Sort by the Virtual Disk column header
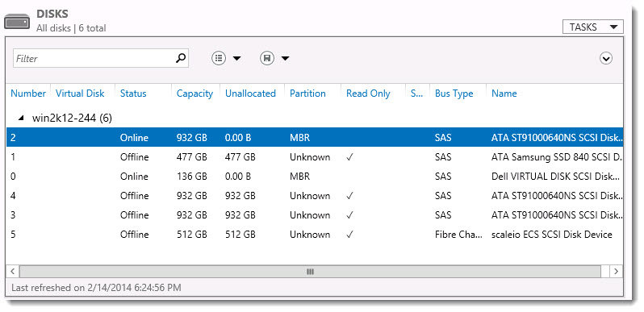644x312 pixels. click(80, 94)
